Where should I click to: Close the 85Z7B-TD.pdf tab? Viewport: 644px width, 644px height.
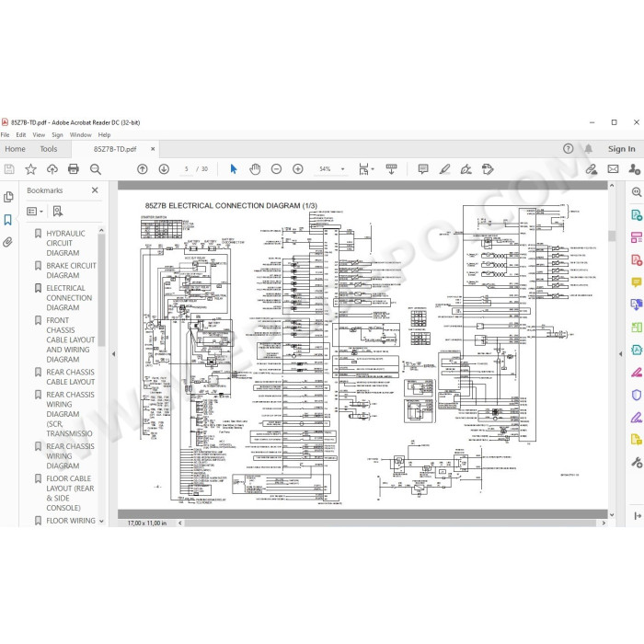tap(153, 149)
